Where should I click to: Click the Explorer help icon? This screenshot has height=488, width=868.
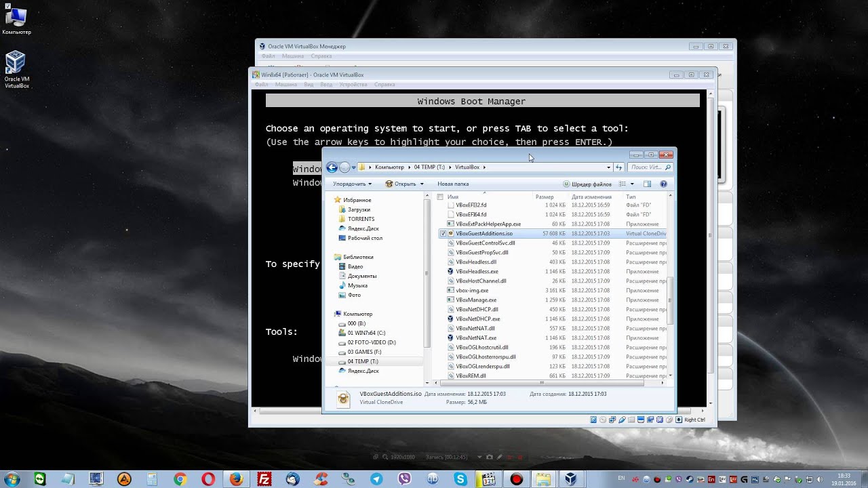663,184
